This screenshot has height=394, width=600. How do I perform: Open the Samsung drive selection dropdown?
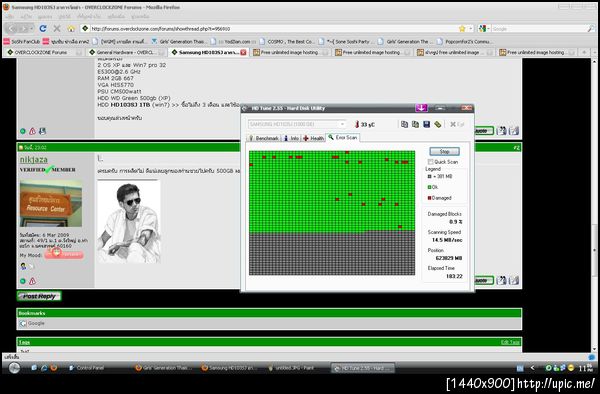pos(342,124)
